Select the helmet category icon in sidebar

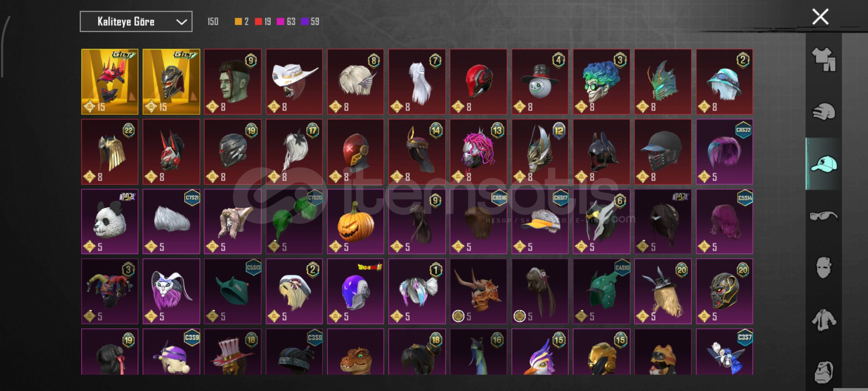point(824,112)
